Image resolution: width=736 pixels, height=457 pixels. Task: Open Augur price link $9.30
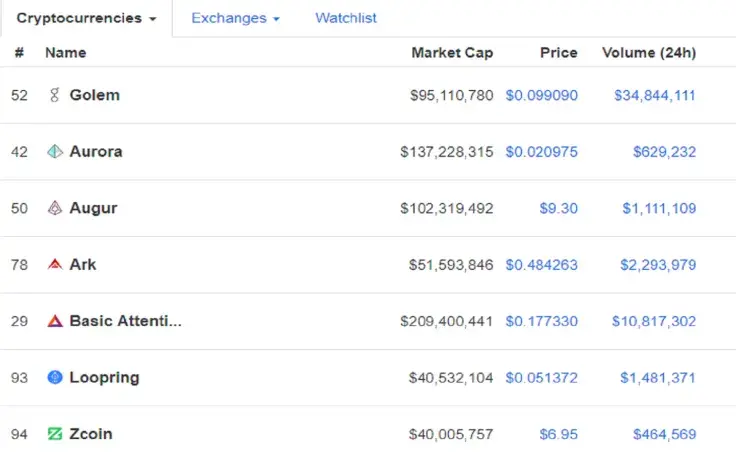pos(558,208)
